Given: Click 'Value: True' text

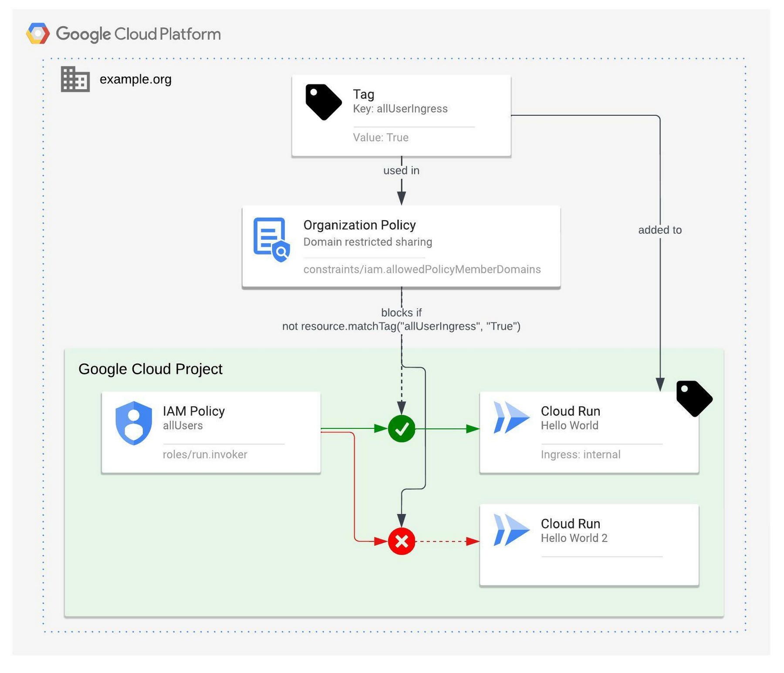Looking at the screenshot, I should [x=381, y=138].
